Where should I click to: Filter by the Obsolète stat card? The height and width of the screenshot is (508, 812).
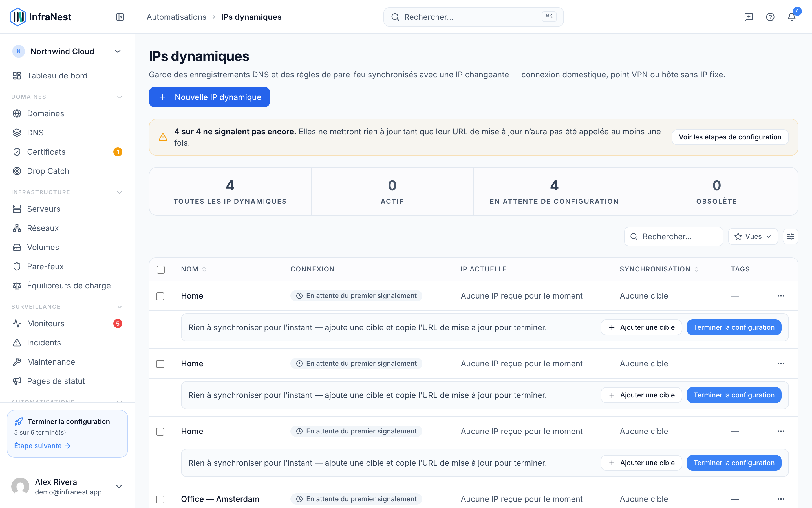coord(717,192)
